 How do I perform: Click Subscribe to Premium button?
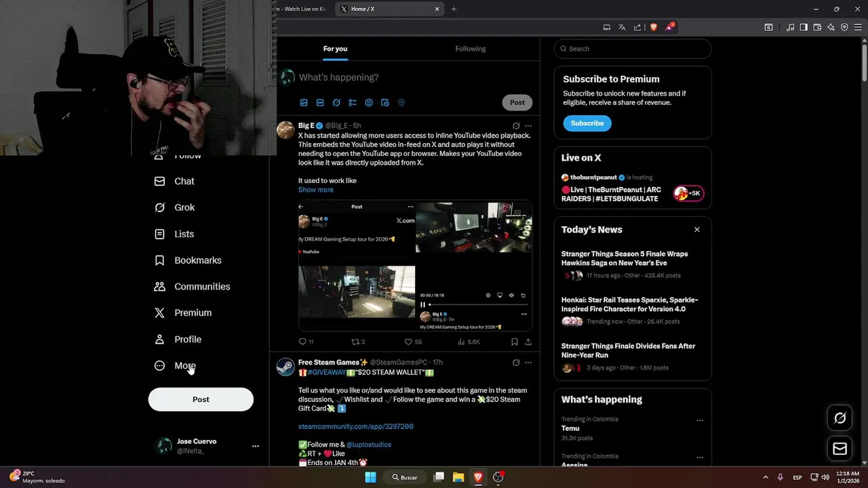click(587, 123)
